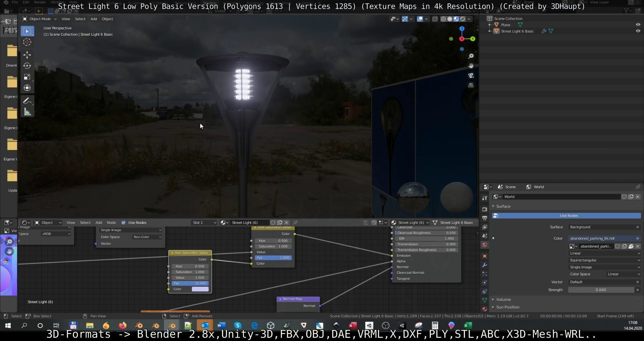Open the Equirectangular projection dropdown
The width and height of the screenshot is (644, 341).
[604, 260]
